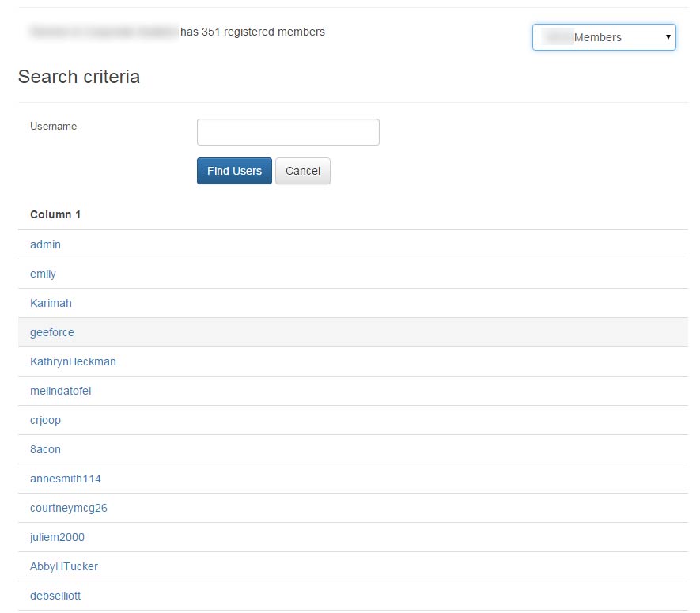
Task: Click the Search criteria heading
Action: [x=79, y=77]
